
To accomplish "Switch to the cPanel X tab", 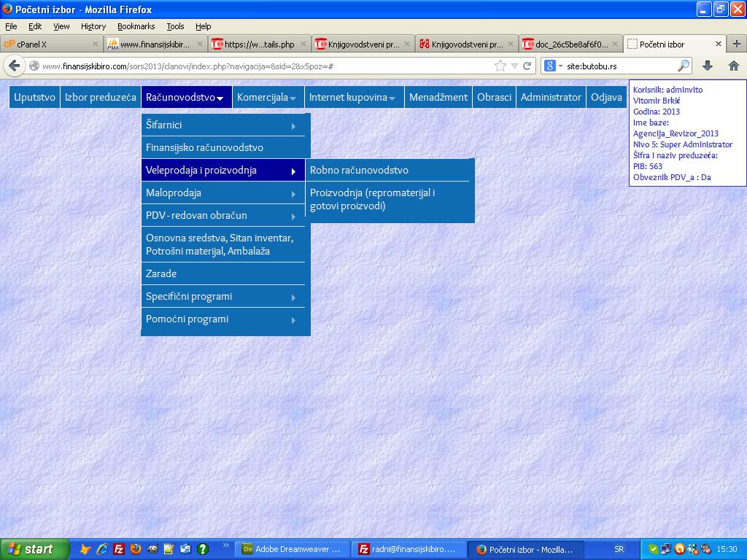I will pyautogui.click(x=45, y=44).
